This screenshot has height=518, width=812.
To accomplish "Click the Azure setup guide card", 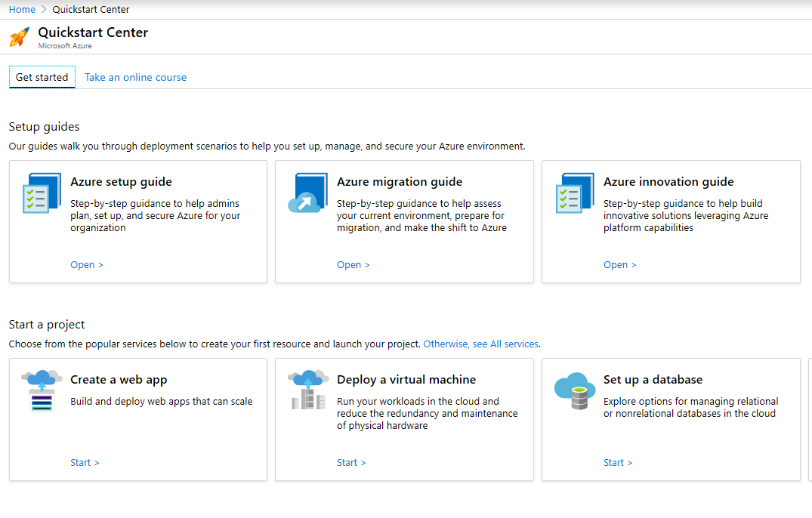I will pos(137,221).
